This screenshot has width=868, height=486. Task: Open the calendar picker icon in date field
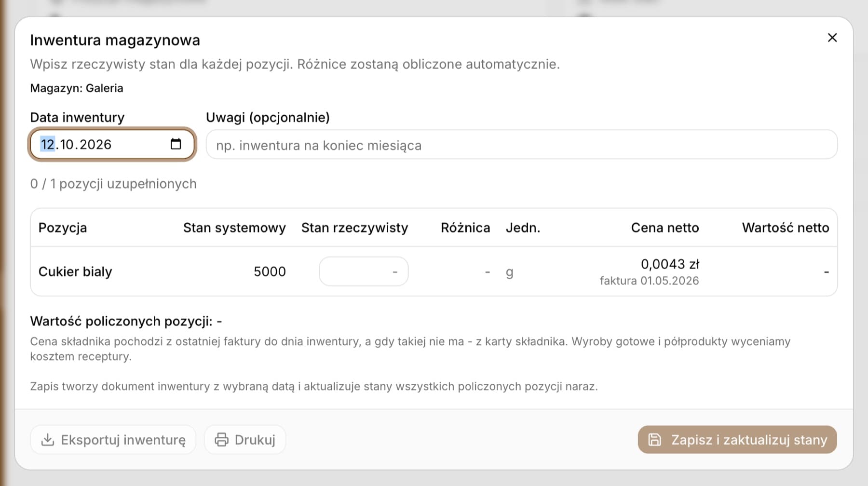point(176,144)
